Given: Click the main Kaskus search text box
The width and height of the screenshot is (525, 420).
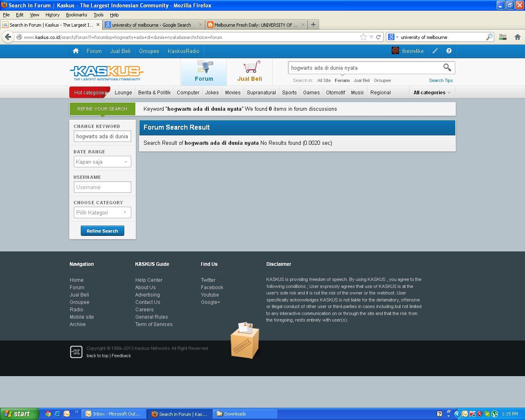Looking at the screenshot, I should click(364, 68).
